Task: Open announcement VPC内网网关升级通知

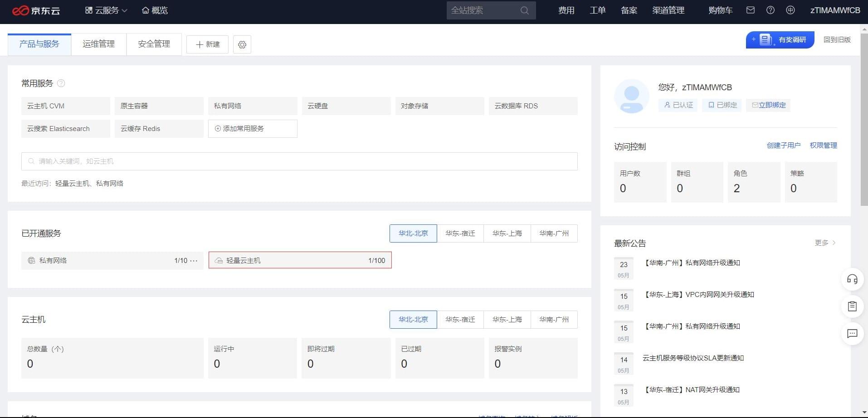Action: (698, 295)
